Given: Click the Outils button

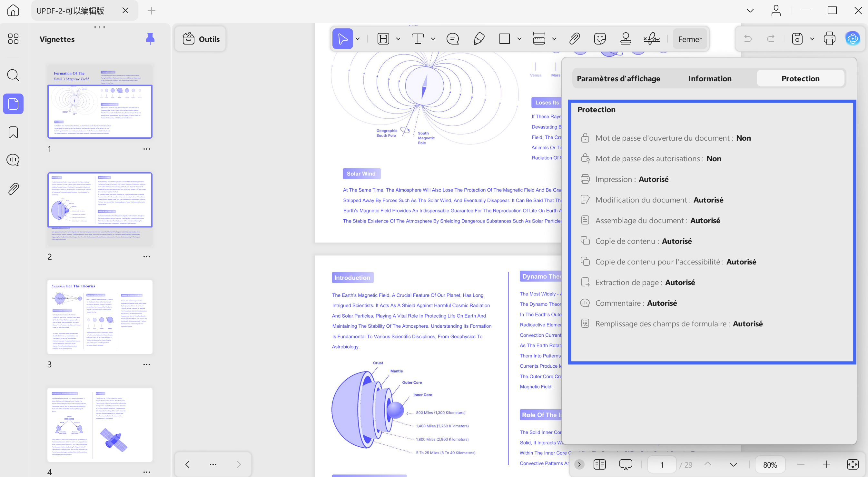Looking at the screenshot, I should [201, 39].
